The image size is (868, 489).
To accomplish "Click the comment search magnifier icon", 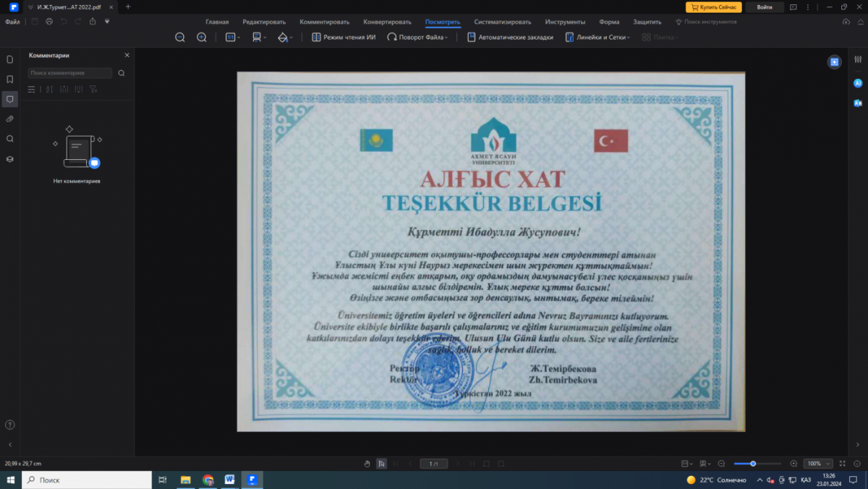I will pyautogui.click(x=122, y=73).
